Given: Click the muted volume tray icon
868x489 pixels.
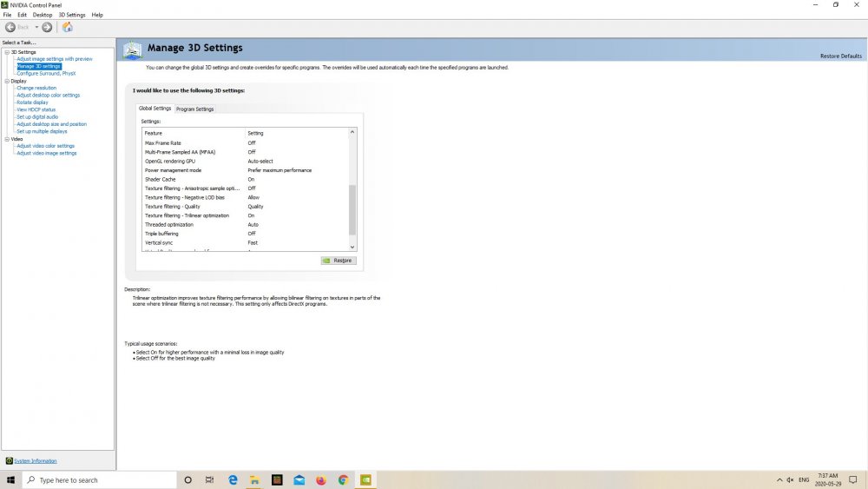Looking at the screenshot, I should coord(790,480).
